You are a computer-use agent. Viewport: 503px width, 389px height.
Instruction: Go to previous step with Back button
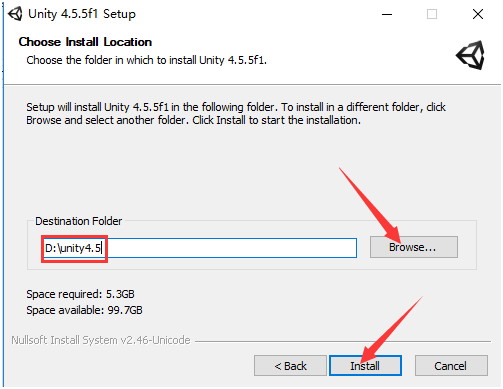[290, 366]
